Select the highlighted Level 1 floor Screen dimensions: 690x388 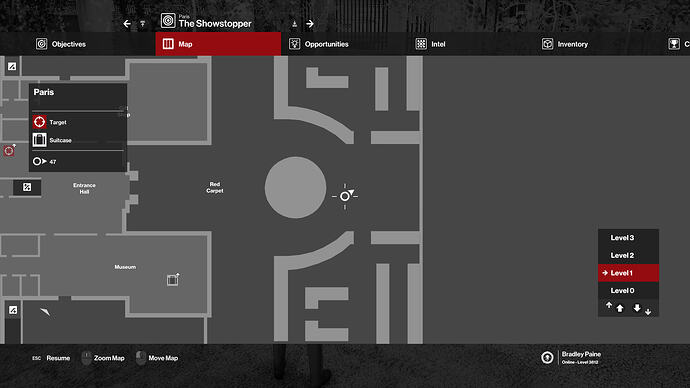tap(628, 273)
